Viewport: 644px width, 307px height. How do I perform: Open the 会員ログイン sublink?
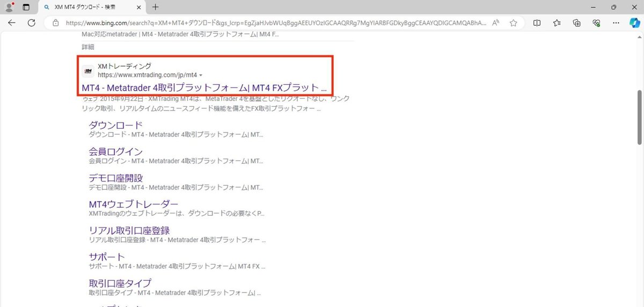pyautogui.click(x=115, y=152)
